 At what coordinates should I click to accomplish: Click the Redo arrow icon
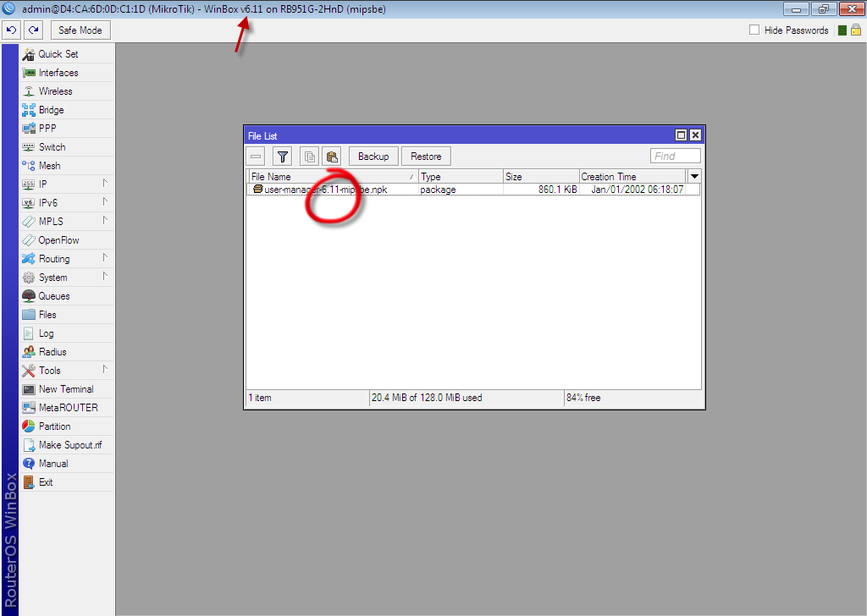(x=33, y=30)
